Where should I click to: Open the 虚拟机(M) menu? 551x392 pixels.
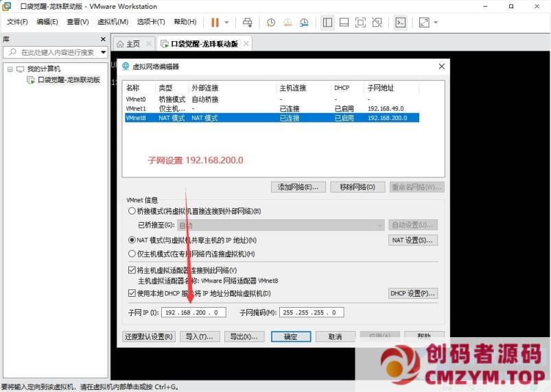coord(113,22)
